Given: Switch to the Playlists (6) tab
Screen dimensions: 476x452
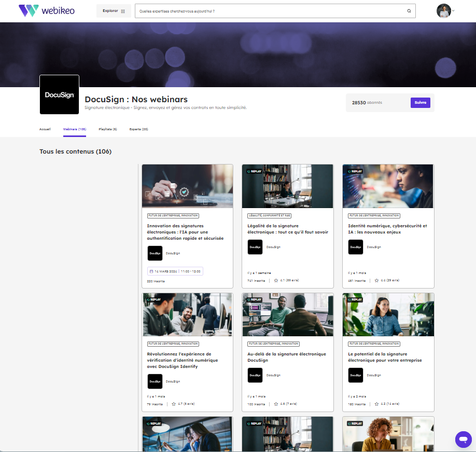Looking at the screenshot, I should pyautogui.click(x=107, y=129).
